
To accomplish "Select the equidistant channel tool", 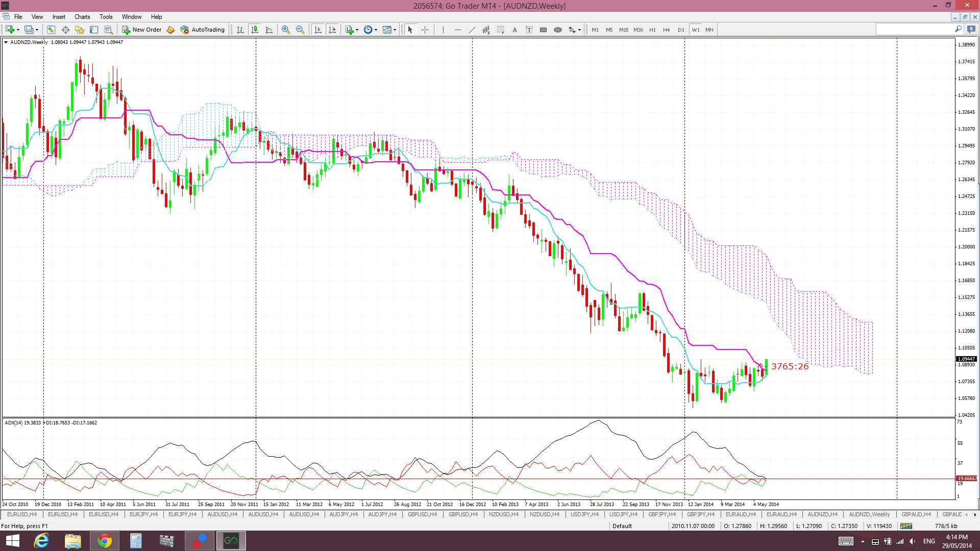I will (486, 30).
